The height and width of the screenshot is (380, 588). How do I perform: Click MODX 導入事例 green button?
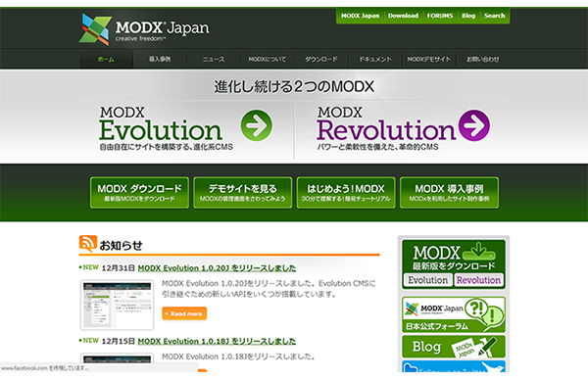click(x=449, y=193)
